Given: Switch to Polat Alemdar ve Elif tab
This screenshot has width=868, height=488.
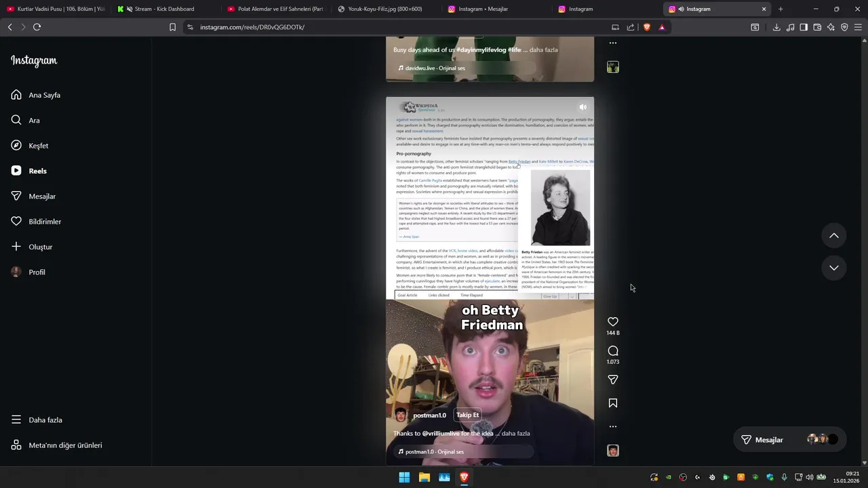Looking at the screenshot, I should [x=275, y=9].
